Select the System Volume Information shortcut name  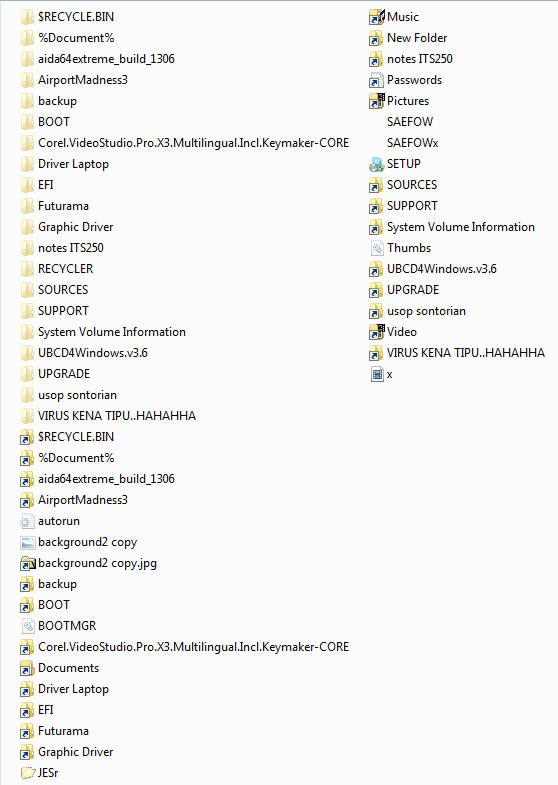pos(461,227)
